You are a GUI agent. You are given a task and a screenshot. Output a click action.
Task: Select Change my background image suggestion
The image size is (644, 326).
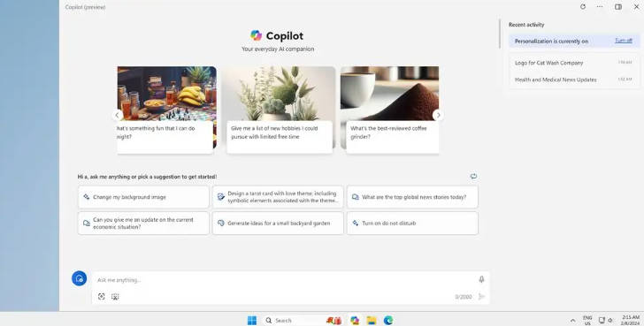[143, 197]
